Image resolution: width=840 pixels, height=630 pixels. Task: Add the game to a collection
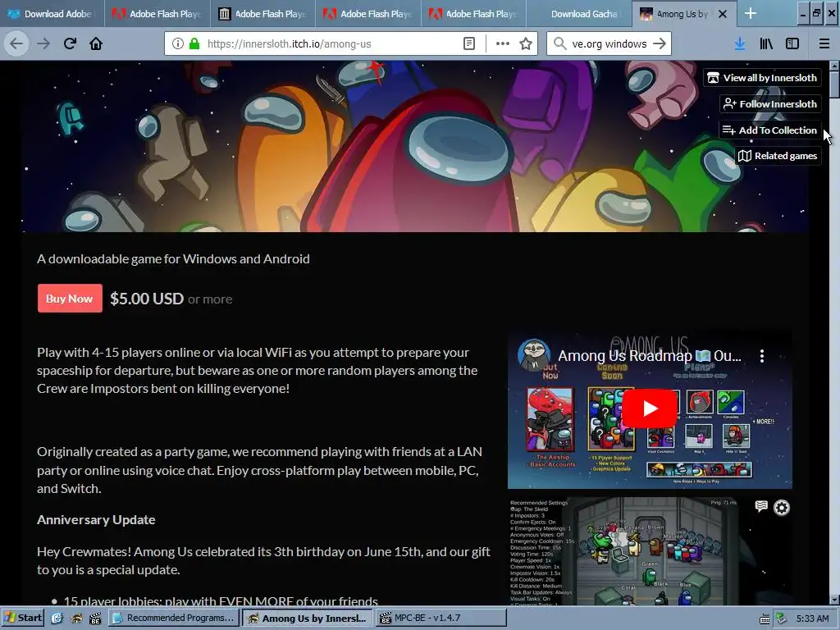(769, 130)
